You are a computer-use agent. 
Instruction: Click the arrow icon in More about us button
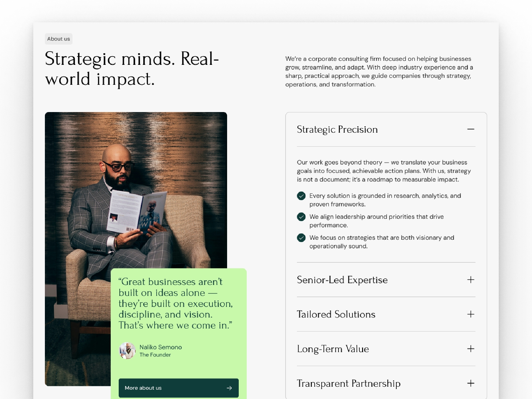click(229, 388)
